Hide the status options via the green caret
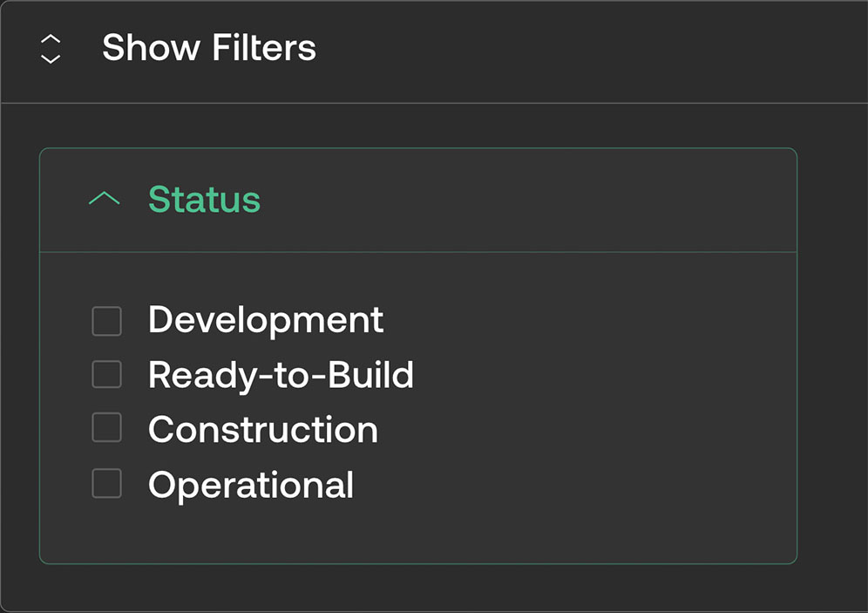Image resolution: width=868 pixels, height=613 pixels. (x=105, y=199)
